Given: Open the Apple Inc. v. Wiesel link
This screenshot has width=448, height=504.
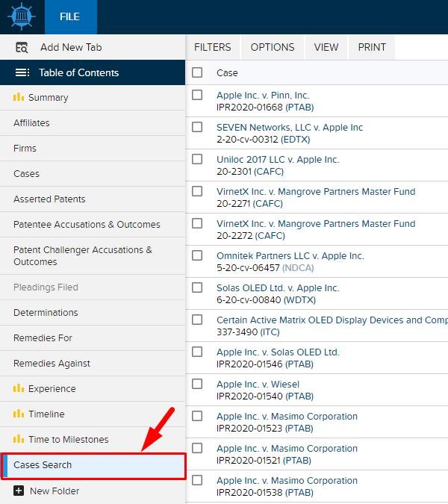Looking at the screenshot, I should tap(258, 385).
